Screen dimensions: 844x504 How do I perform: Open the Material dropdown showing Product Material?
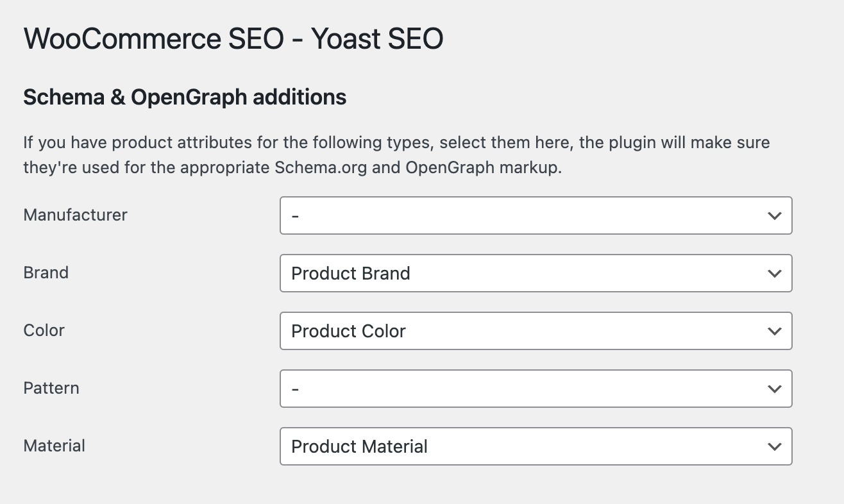pos(536,446)
